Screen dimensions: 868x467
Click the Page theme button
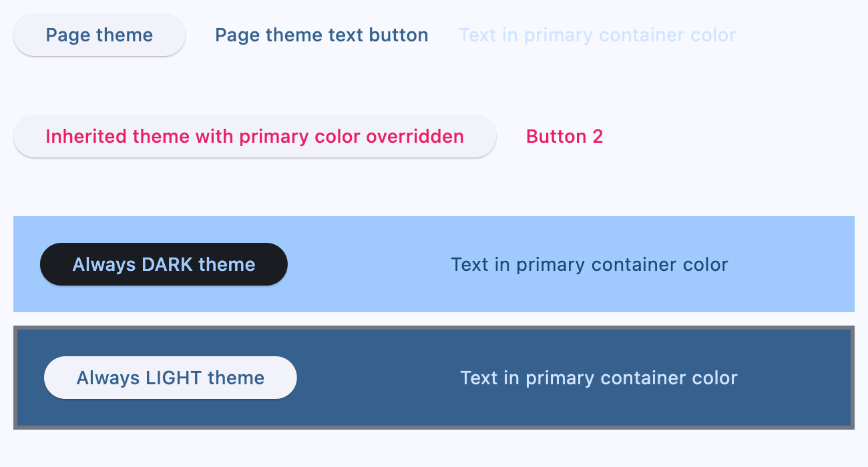click(99, 35)
